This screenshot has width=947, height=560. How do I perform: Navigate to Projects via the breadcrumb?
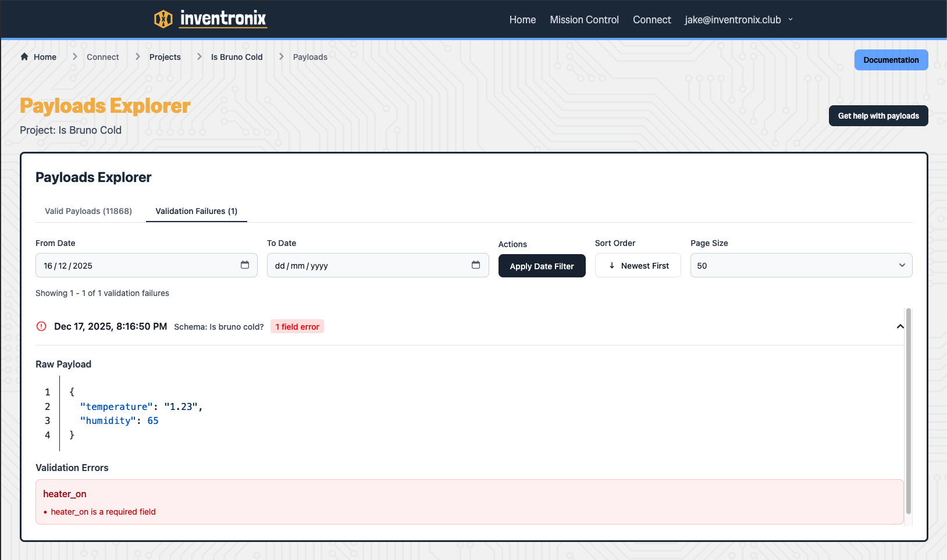(165, 56)
